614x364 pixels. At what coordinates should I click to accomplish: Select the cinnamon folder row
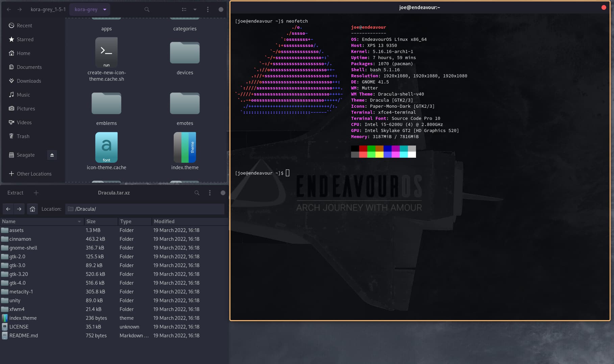coord(114,239)
